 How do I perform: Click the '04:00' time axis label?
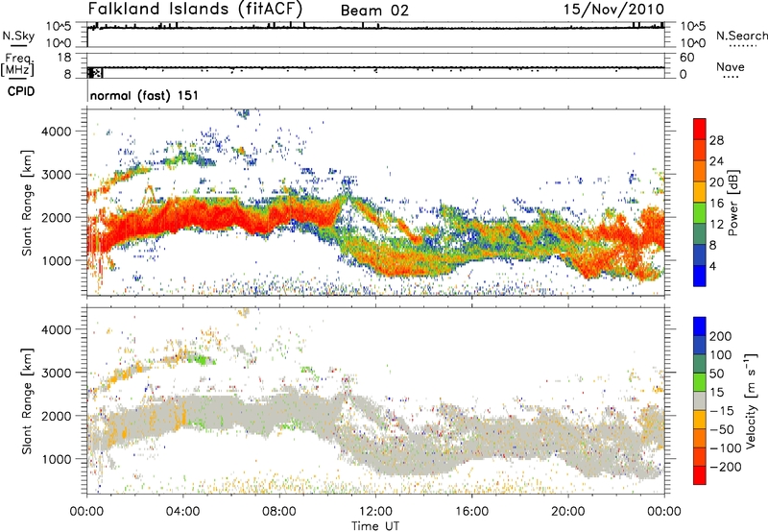coord(183,512)
